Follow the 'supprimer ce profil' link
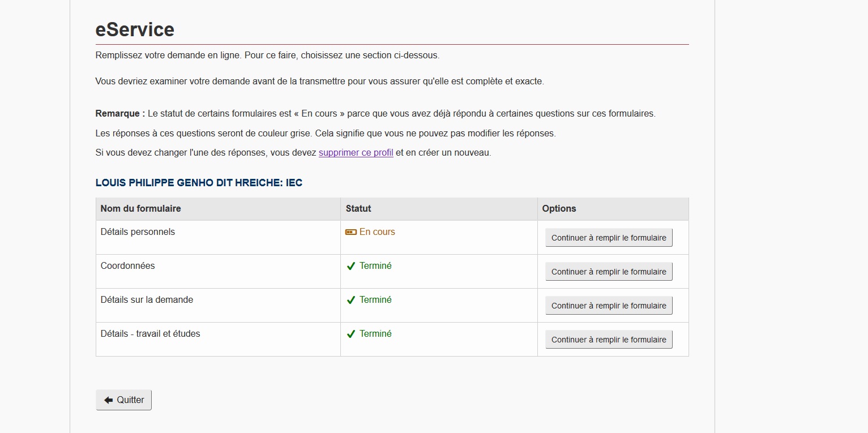Viewport: 868px width, 433px height. [356, 153]
